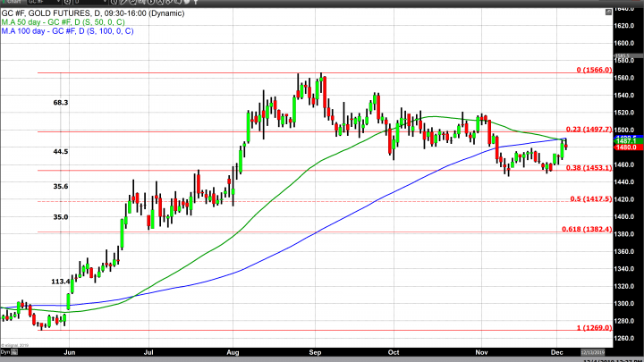Click the 0 (1566.0) Fibonacci level label

(x=592, y=70)
